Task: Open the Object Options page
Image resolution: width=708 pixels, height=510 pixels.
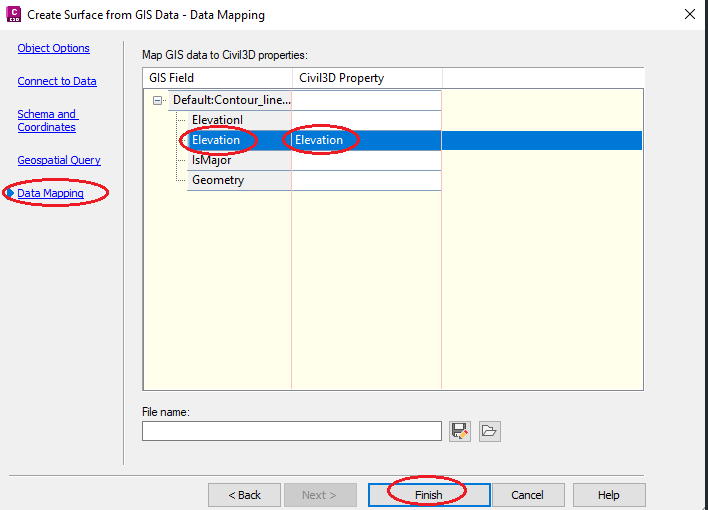Action: pos(53,48)
